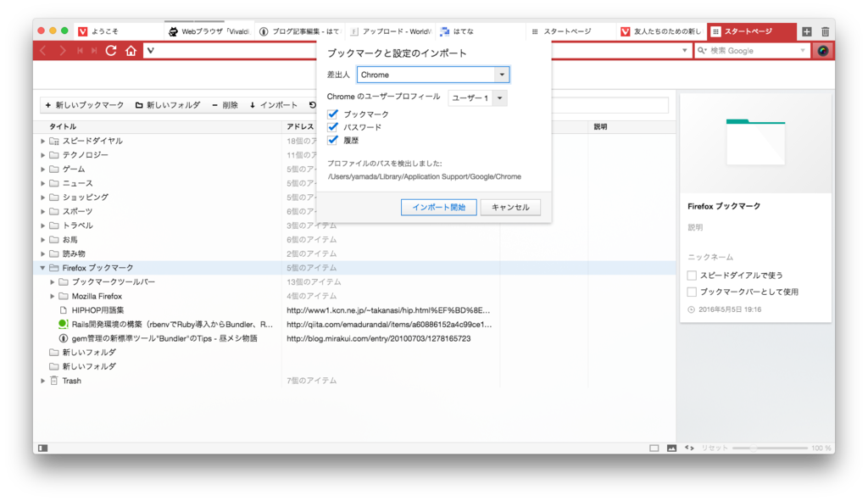Click インポート in bookmark toolbar
The image size is (868, 501).
point(274,105)
